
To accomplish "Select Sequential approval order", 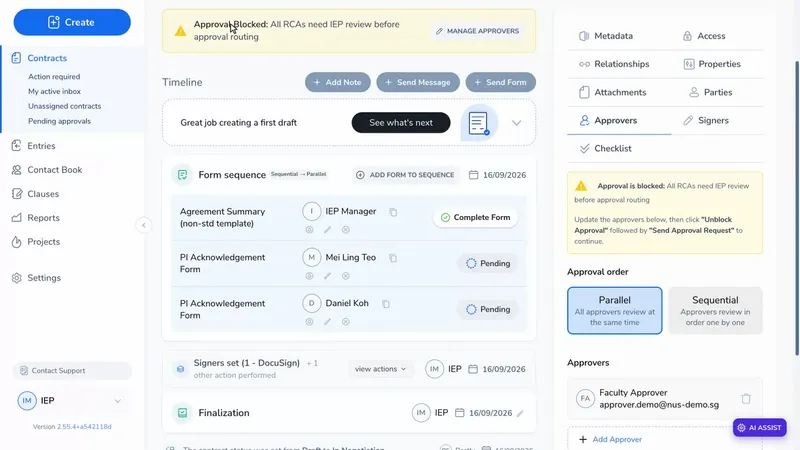I will (x=715, y=311).
